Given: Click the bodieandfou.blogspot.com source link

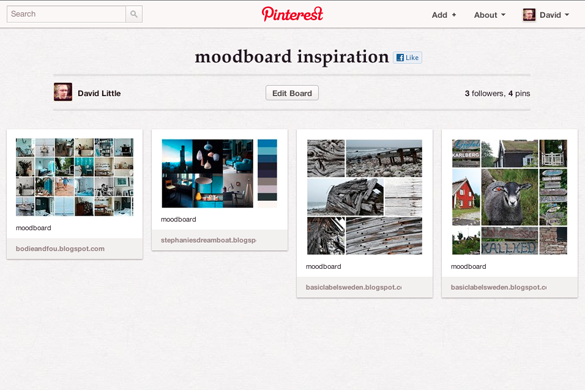Looking at the screenshot, I should pyautogui.click(x=60, y=249).
